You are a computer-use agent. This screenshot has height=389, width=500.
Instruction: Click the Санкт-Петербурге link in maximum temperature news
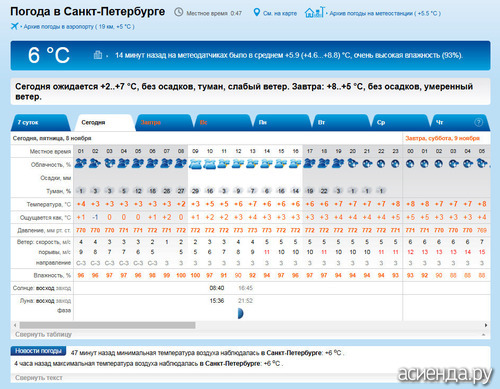tap(232, 364)
